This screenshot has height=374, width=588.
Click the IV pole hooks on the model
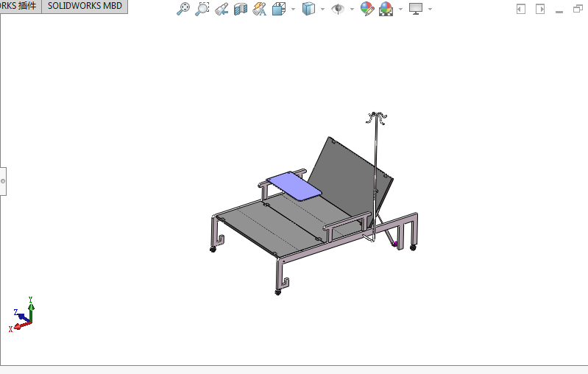(377, 118)
